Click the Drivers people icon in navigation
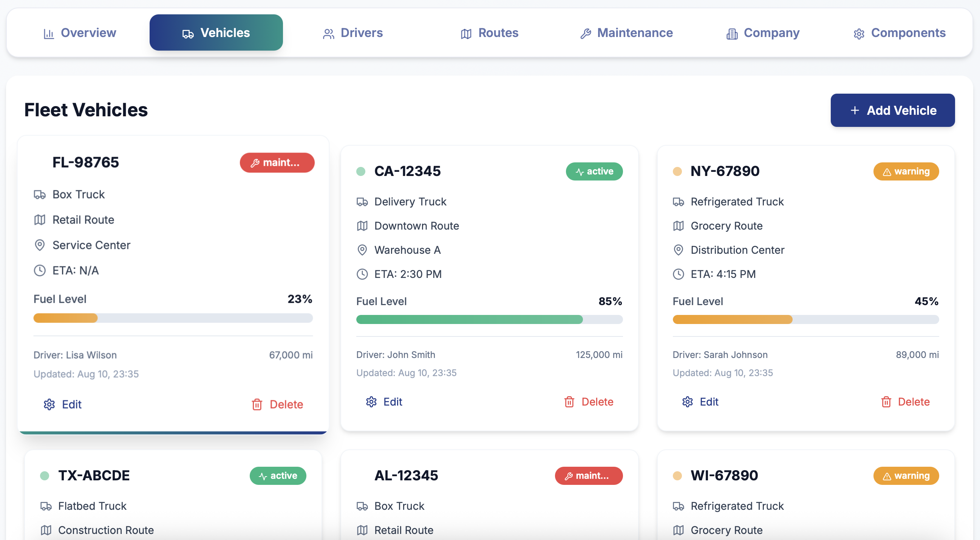The width and height of the screenshot is (980, 540). 328,33
